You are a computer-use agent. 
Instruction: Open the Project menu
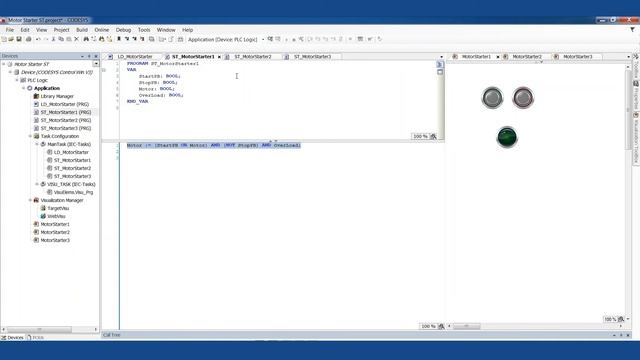[x=62, y=30]
